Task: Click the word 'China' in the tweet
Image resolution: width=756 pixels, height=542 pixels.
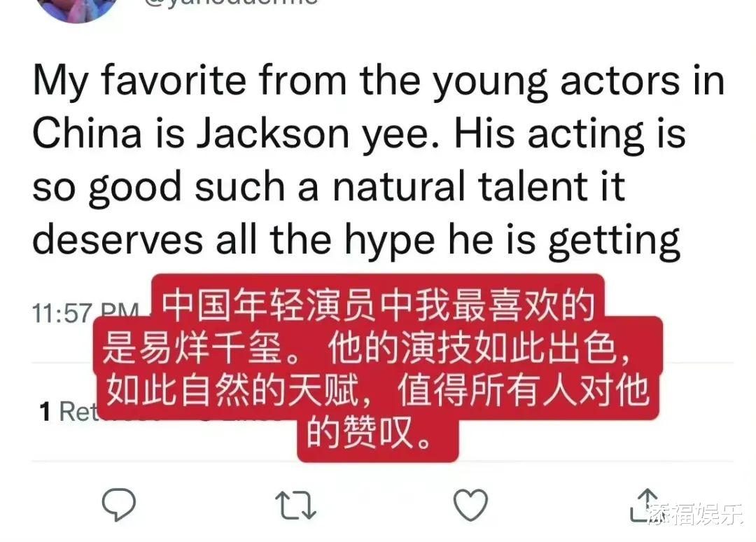Action: [87, 134]
